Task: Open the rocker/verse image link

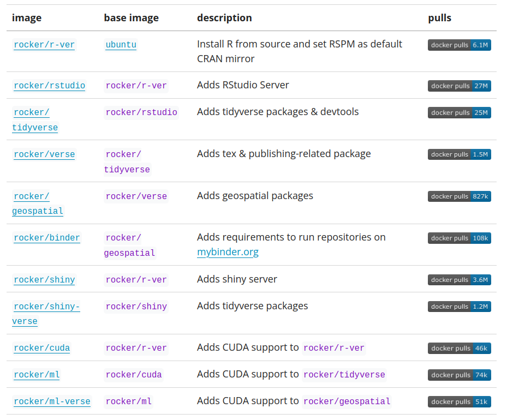Action: [44, 154]
